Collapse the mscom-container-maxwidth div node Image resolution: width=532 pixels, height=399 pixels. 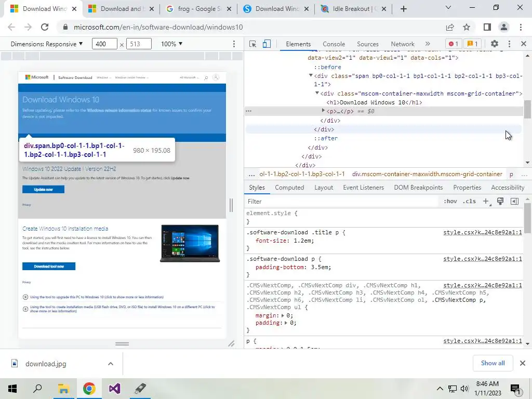coord(317,93)
